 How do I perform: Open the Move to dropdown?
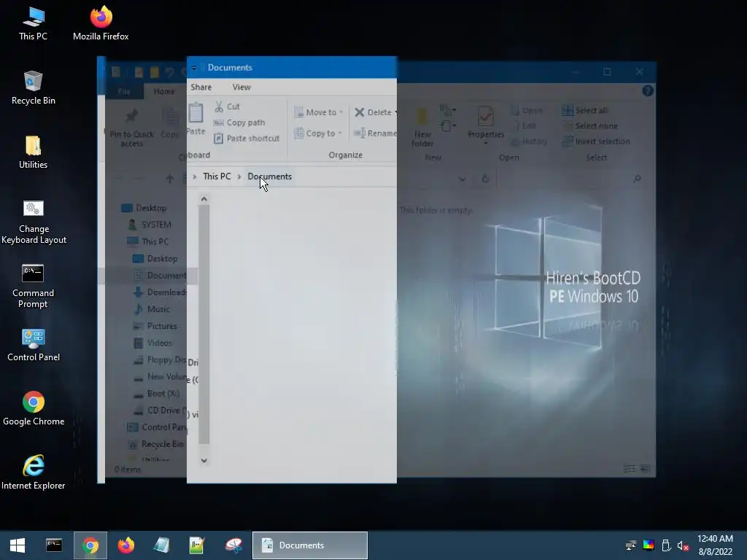pos(318,112)
